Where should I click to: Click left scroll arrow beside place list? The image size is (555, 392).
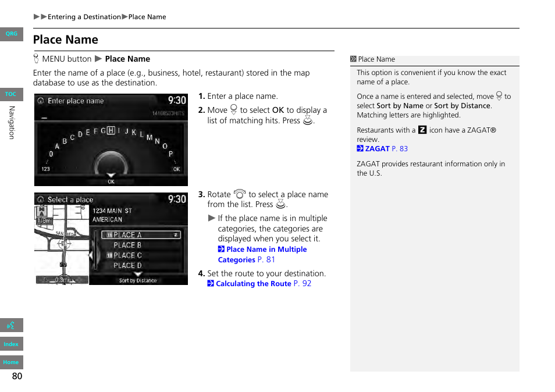click(x=91, y=255)
